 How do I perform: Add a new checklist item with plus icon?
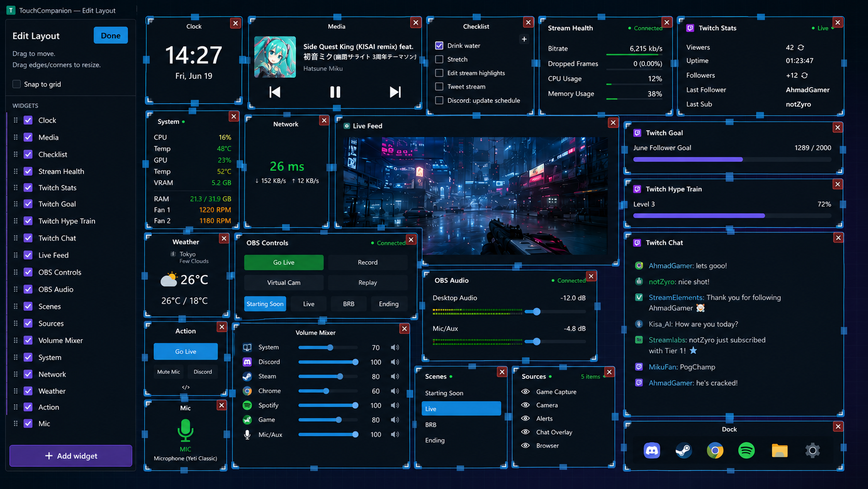click(x=524, y=39)
